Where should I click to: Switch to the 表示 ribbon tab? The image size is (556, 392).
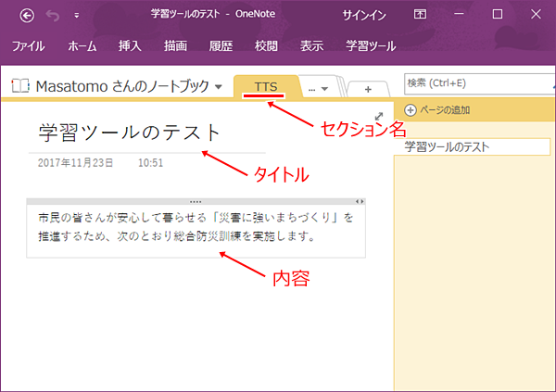click(311, 45)
